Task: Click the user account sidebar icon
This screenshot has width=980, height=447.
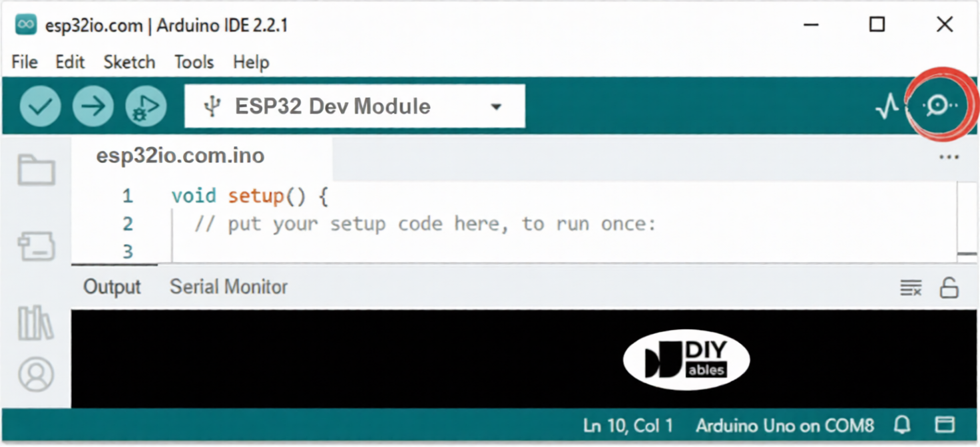Action: (36, 374)
